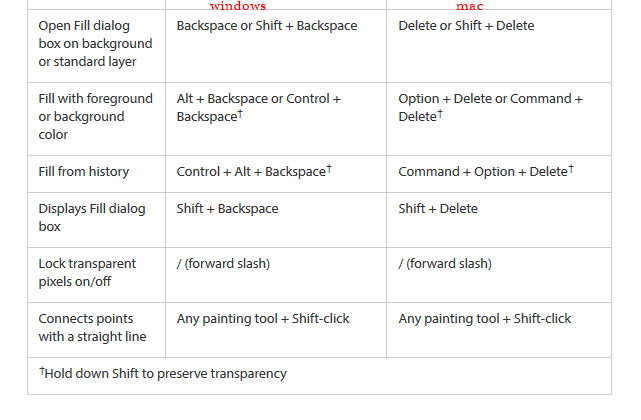This screenshot has height=420, width=641.
Task: Select the "Fill from history" row label
Action: coord(84,172)
